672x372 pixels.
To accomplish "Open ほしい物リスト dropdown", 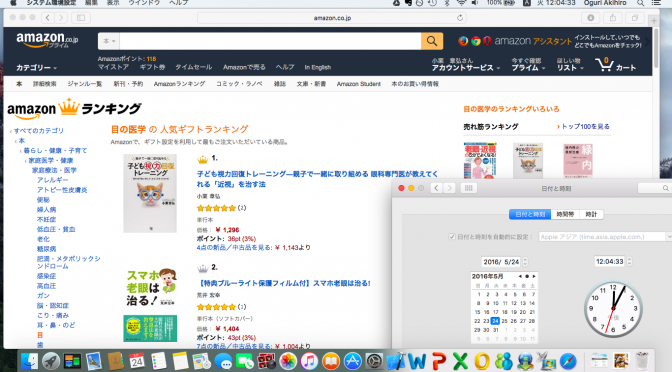I will click(x=570, y=68).
